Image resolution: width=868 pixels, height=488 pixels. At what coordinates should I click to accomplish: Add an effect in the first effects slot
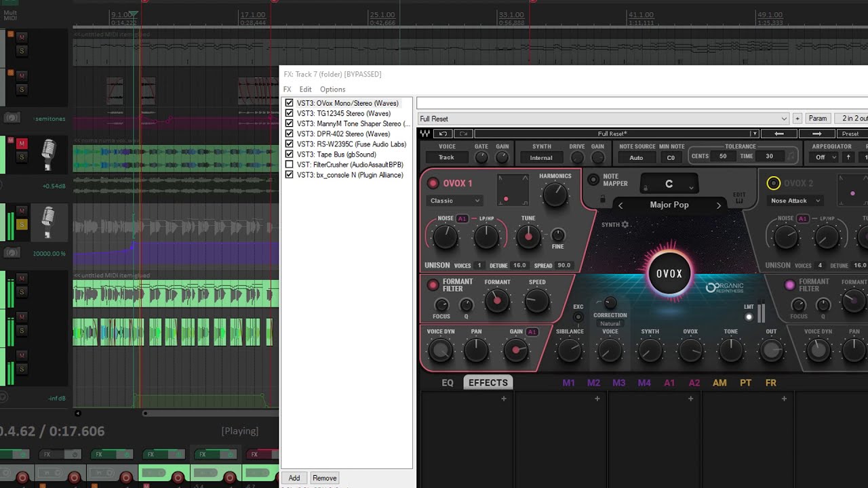[504, 399]
